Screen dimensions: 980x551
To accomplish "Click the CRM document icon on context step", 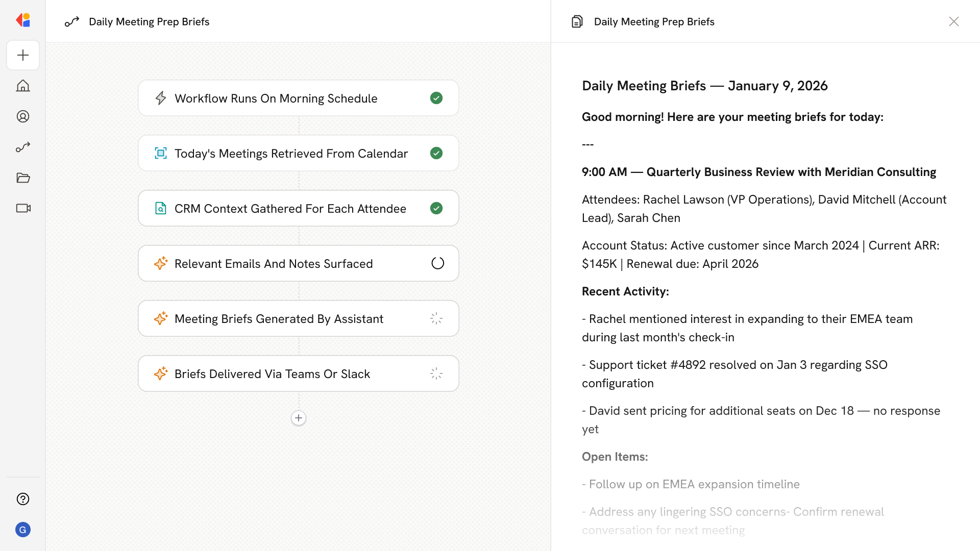I will pos(161,208).
